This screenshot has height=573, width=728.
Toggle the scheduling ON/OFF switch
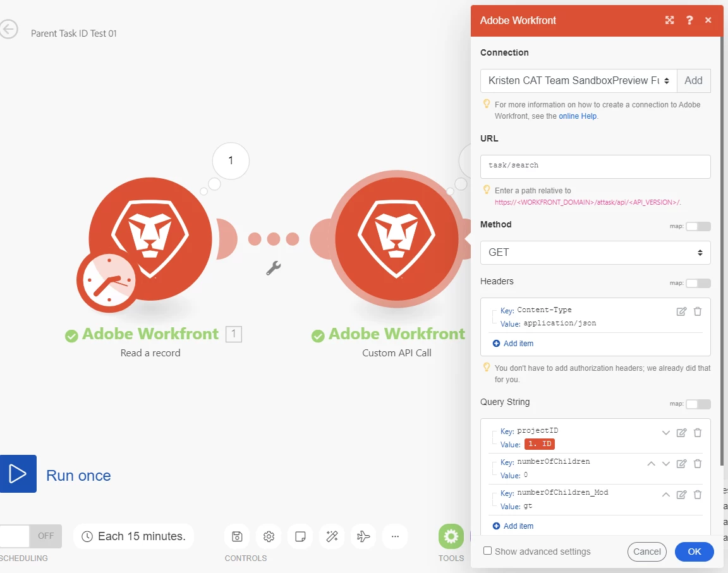pos(30,536)
